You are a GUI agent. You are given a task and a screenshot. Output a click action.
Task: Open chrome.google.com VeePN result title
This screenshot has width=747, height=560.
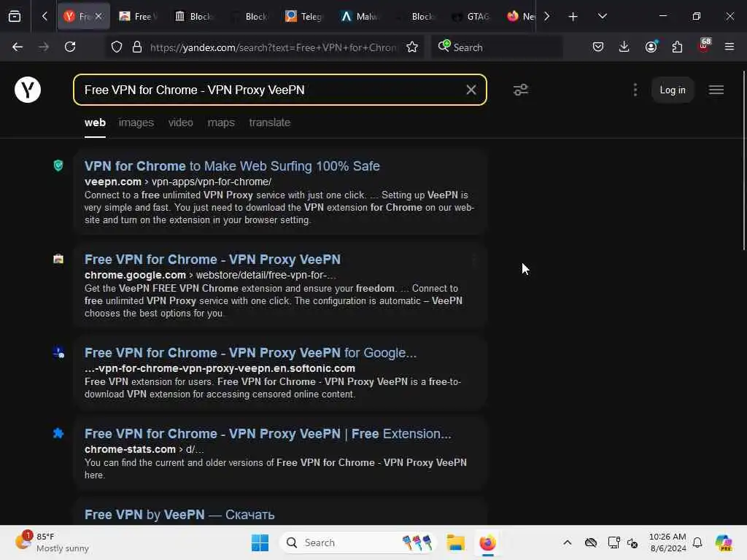point(212,260)
